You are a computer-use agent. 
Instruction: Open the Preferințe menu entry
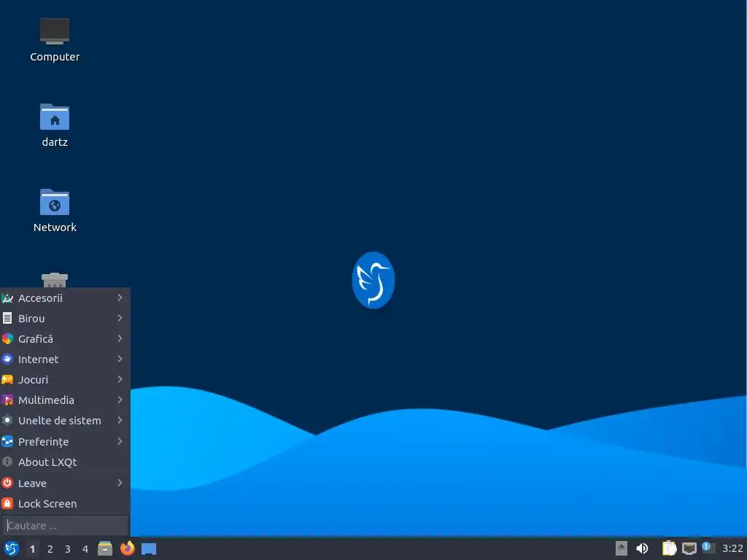coord(65,442)
